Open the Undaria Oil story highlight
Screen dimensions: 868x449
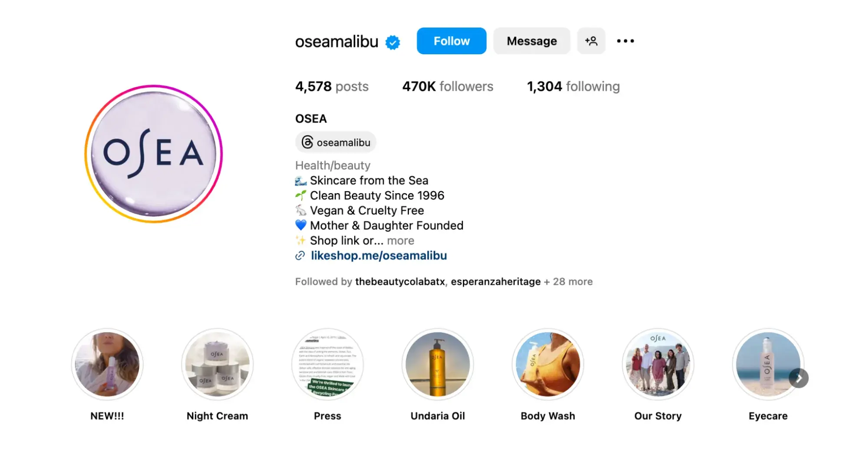coord(438,365)
